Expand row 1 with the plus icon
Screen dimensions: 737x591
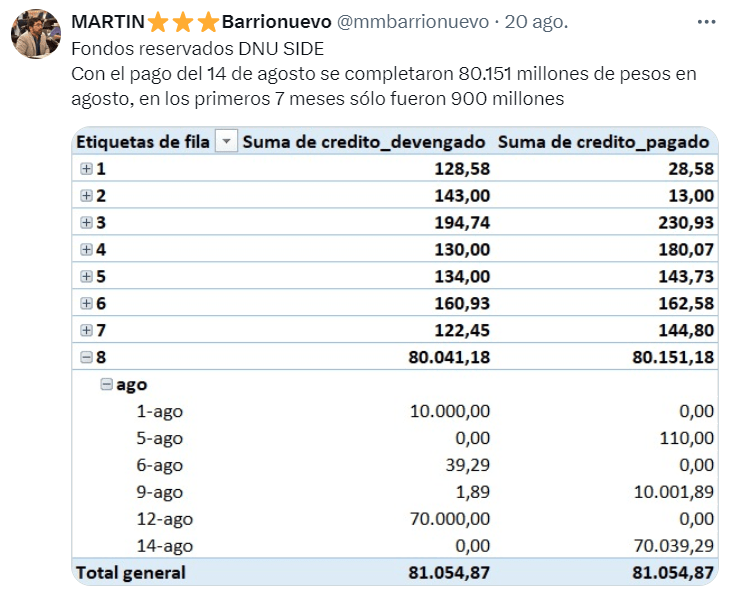pyautogui.click(x=87, y=169)
